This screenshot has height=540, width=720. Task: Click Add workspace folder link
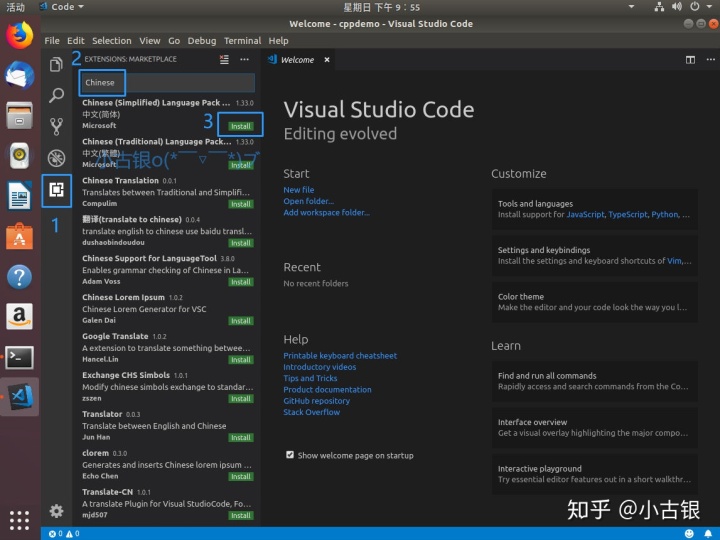click(326, 212)
